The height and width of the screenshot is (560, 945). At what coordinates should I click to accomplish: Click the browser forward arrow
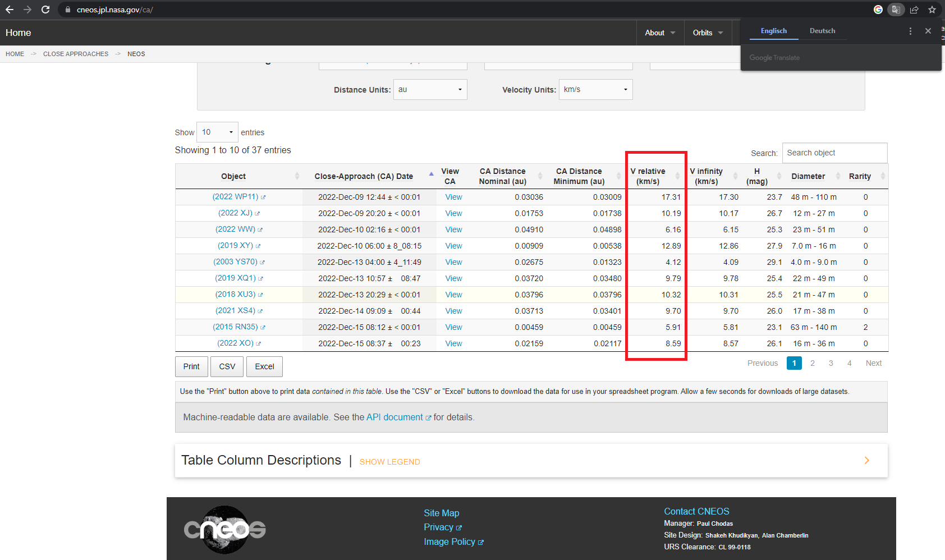[27, 10]
